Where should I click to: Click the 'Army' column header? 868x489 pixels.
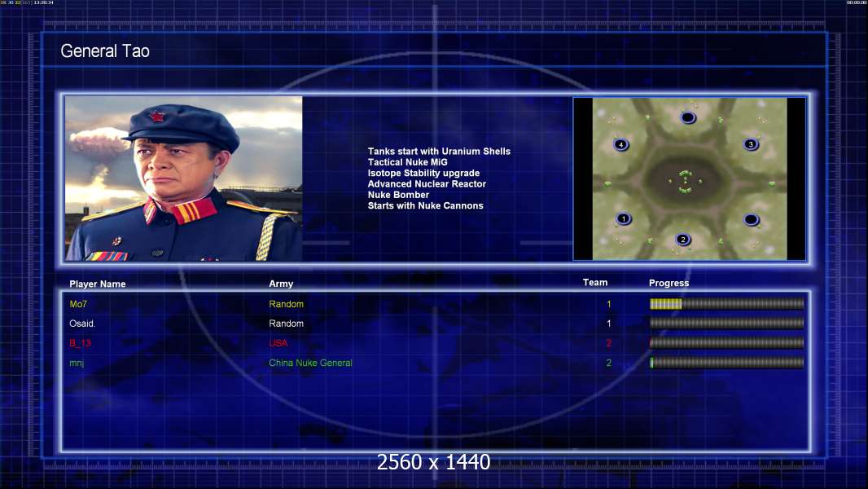281,284
